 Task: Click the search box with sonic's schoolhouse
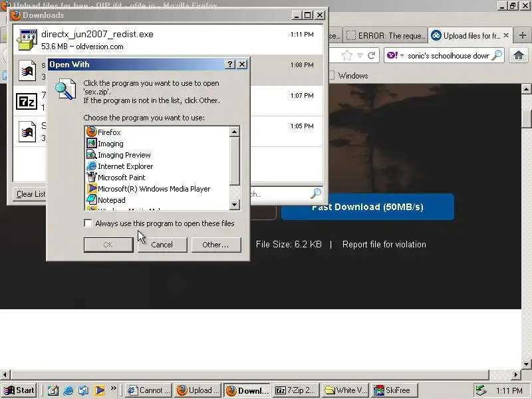(448, 56)
